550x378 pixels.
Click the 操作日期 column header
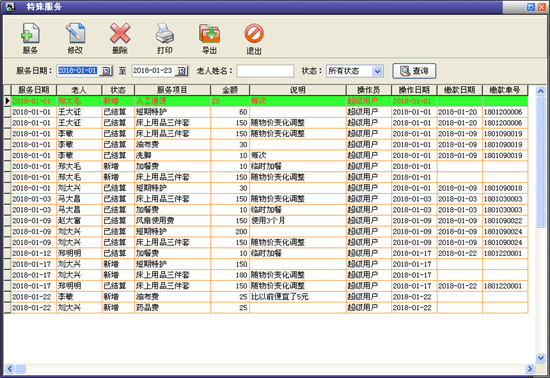tap(414, 90)
